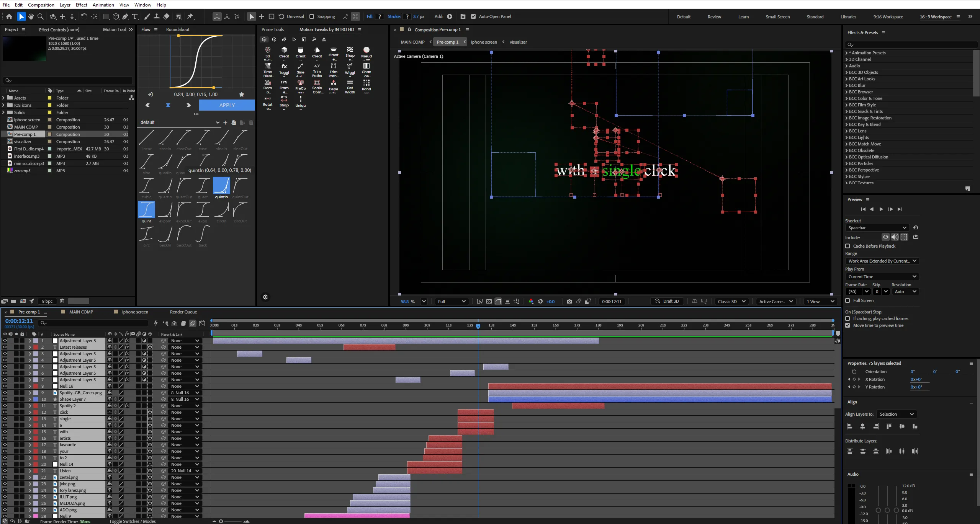Select the Hand tool in toolbar
The image size is (980, 524).
click(x=31, y=16)
